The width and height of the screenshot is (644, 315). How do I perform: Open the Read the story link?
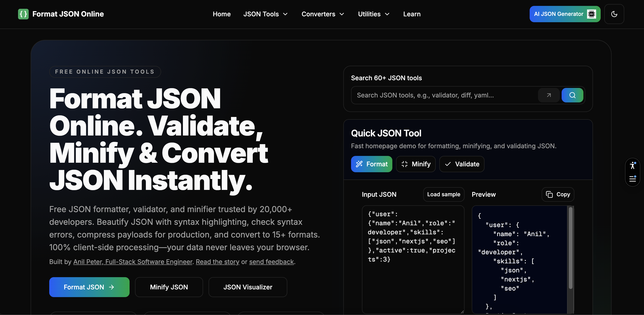tap(217, 262)
